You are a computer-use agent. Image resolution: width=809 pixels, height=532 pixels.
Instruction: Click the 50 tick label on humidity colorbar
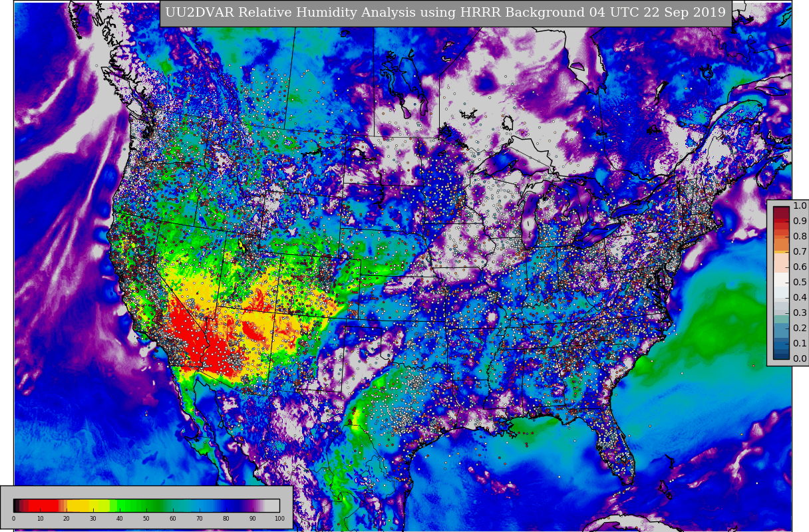tap(146, 519)
